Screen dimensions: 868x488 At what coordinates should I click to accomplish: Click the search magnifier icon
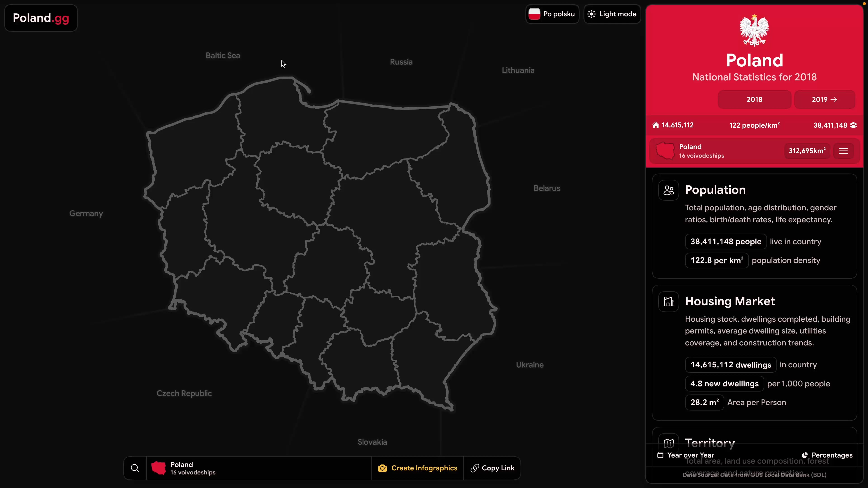click(135, 468)
